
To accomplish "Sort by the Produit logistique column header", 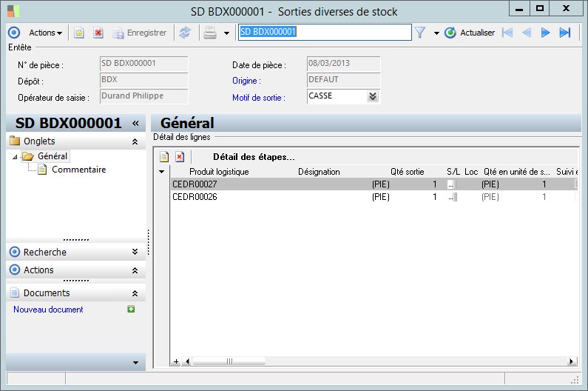I will [219, 172].
